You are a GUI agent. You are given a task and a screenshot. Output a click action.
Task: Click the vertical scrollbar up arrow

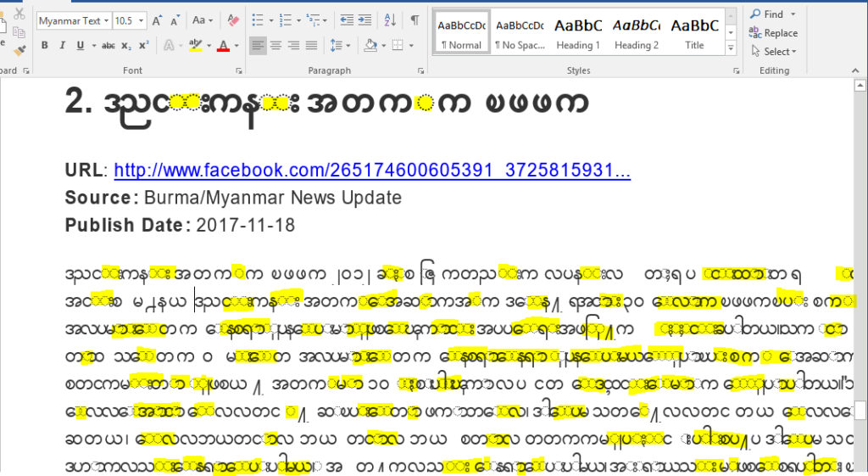[x=860, y=85]
